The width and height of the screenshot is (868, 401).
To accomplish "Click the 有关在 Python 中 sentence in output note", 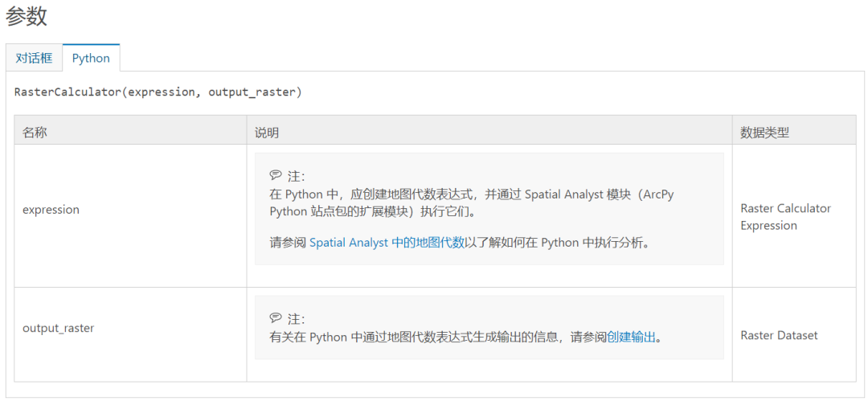I will (465, 337).
